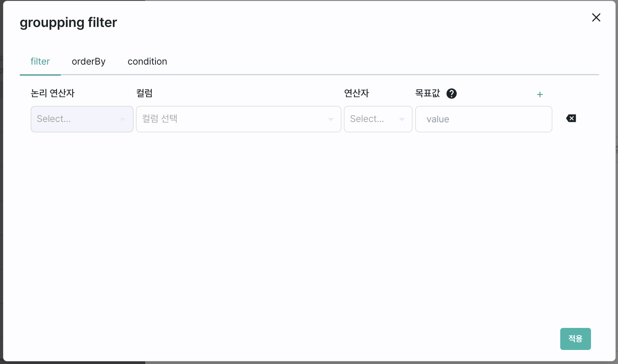Click the 연산자 label
This screenshot has height=364, width=618.
(357, 93)
